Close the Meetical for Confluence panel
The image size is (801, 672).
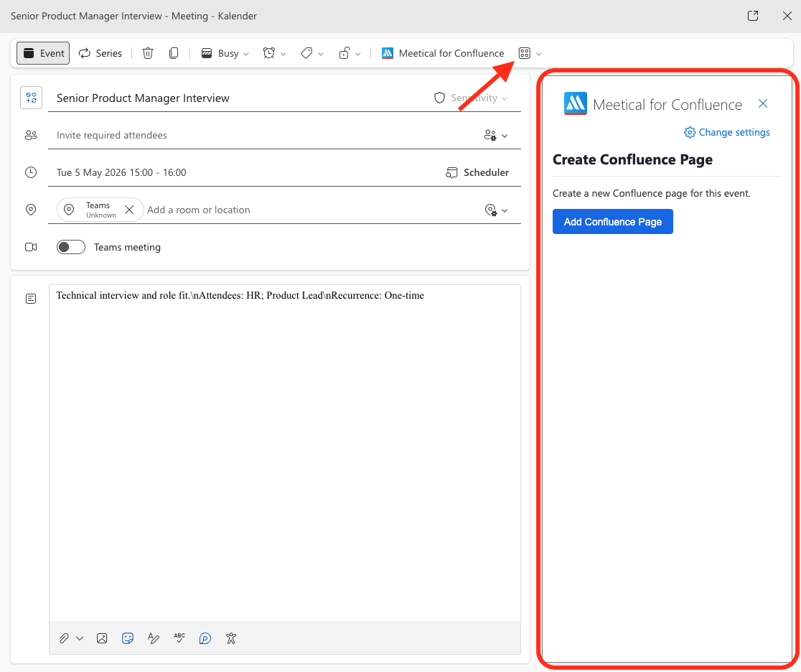(763, 103)
